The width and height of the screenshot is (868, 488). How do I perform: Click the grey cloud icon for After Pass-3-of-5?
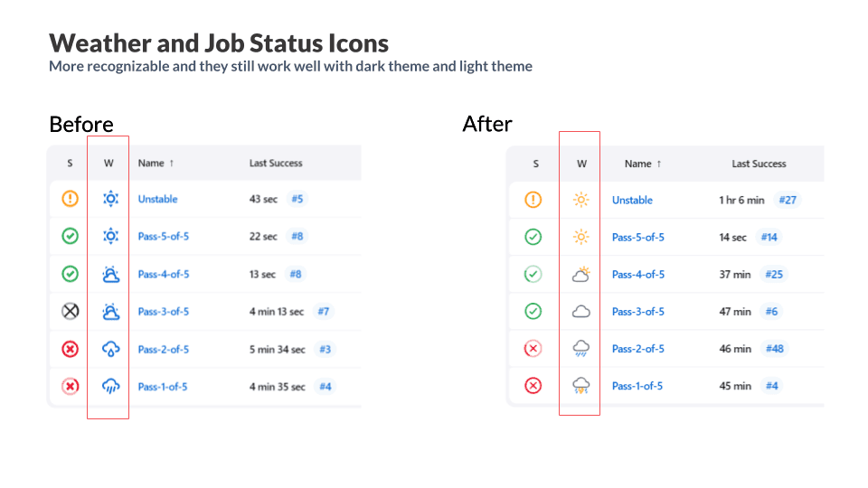point(581,312)
